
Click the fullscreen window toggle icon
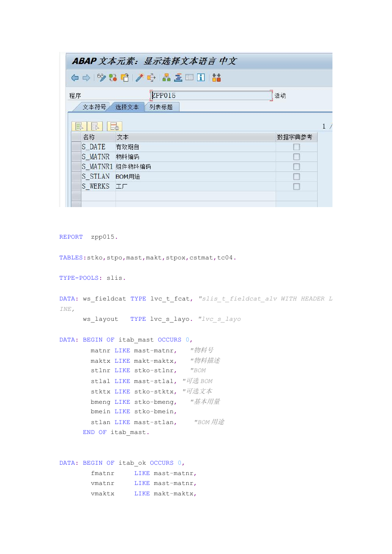(x=189, y=78)
